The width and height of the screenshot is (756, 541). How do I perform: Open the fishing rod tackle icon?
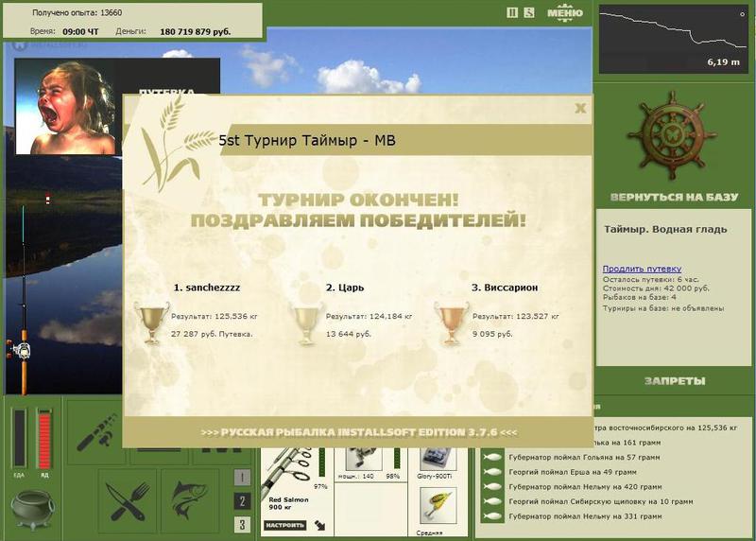pos(97,432)
